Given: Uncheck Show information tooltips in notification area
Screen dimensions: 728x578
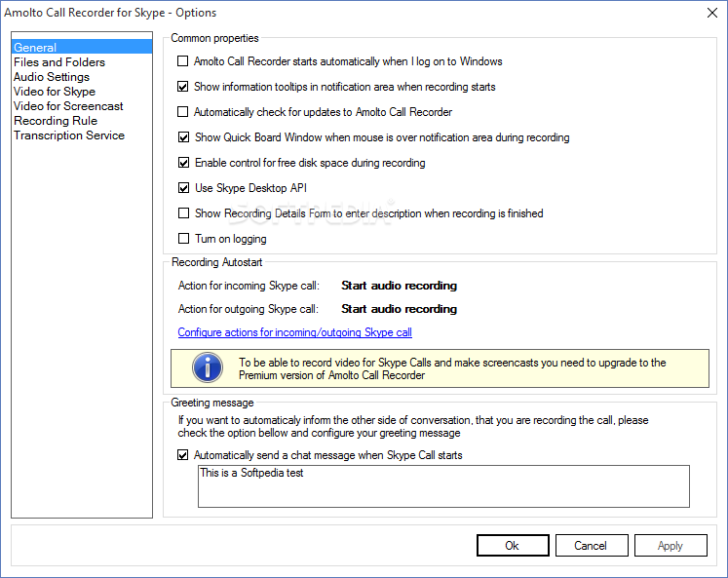Looking at the screenshot, I should click(x=183, y=87).
